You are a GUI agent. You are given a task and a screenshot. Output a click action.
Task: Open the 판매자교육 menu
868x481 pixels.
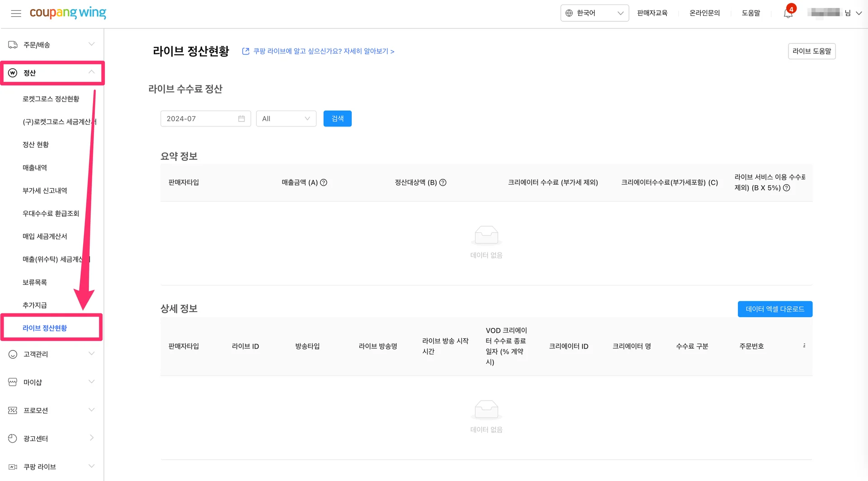click(652, 13)
